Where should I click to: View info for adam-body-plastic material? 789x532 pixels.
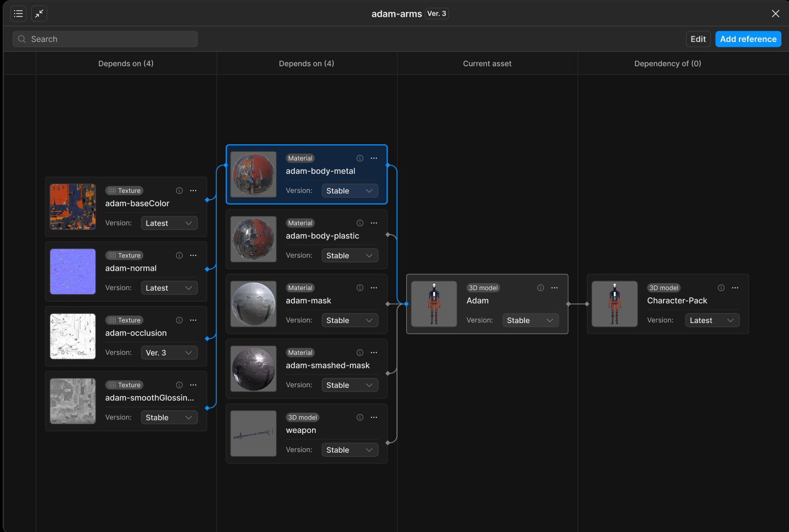(359, 222)
